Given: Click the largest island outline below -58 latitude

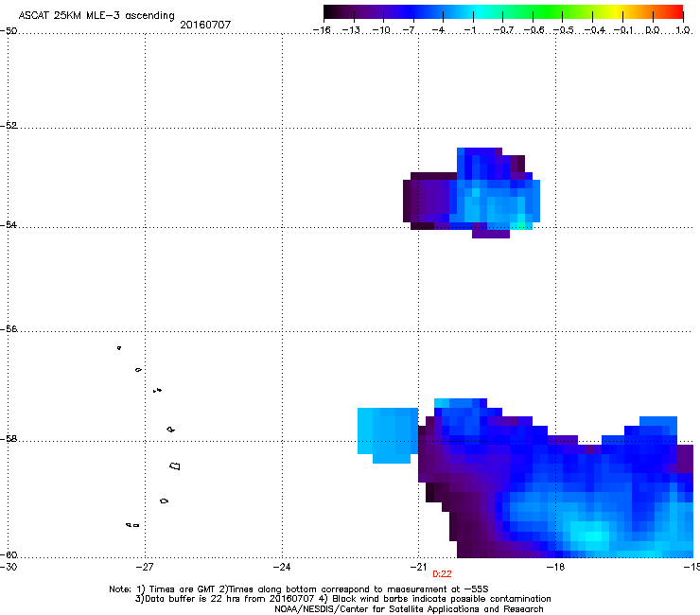Looking at the screenshot, I should (175, 466).
